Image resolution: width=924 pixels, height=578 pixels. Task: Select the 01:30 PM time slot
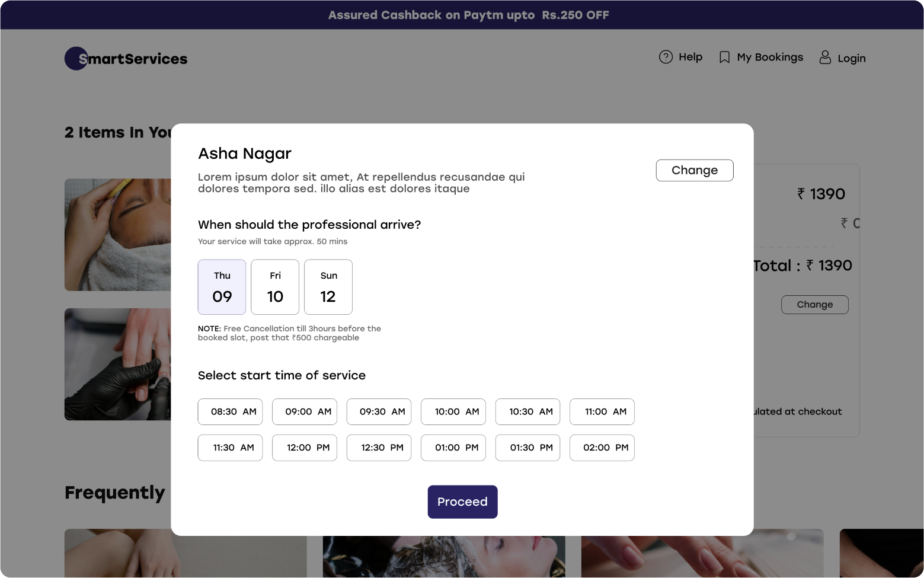click(527, 448)
